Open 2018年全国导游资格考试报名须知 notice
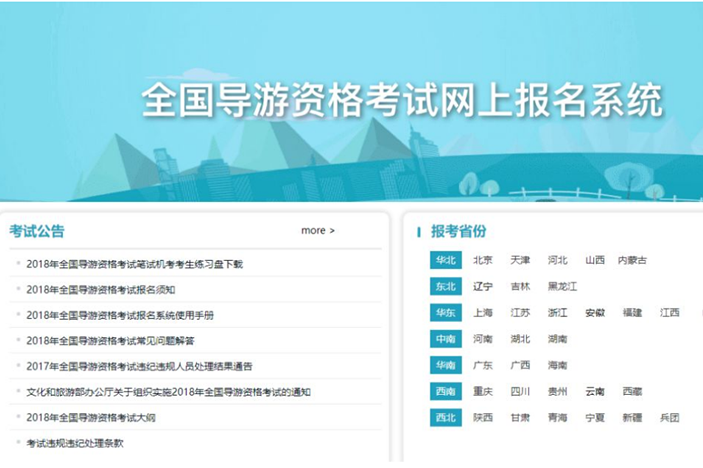 click(101, 290)
